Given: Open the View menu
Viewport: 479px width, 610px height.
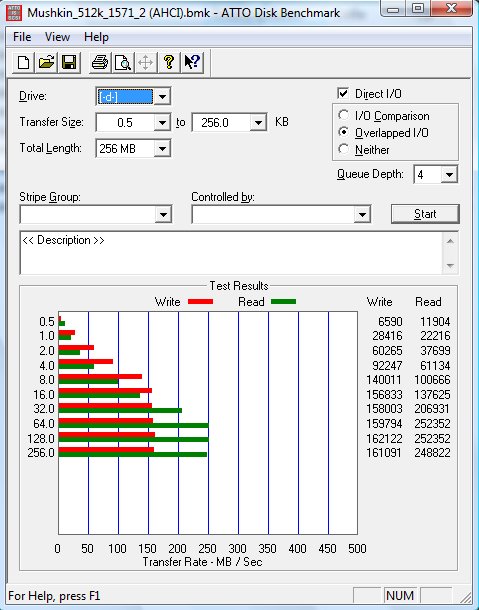Looking at the screenshot, I should 57,37.
